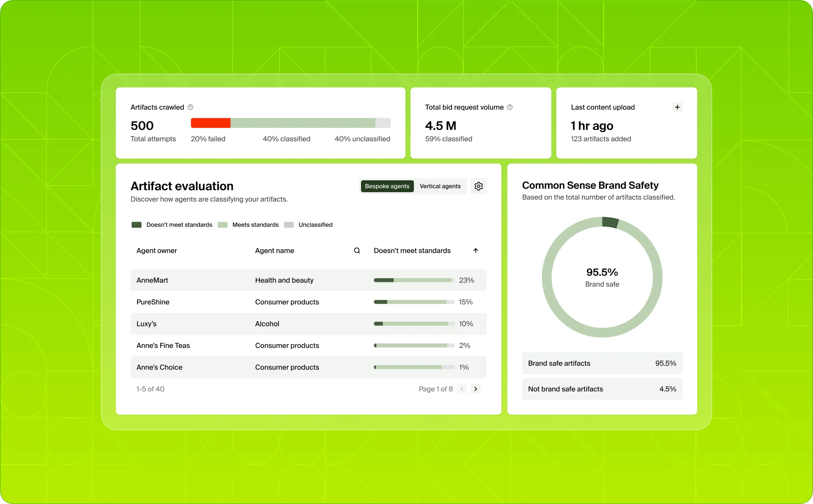The image size is (813, 504).
Task: Toggle the sort arrow on Doesn't meet standards
Action: [x=476, y=250]
